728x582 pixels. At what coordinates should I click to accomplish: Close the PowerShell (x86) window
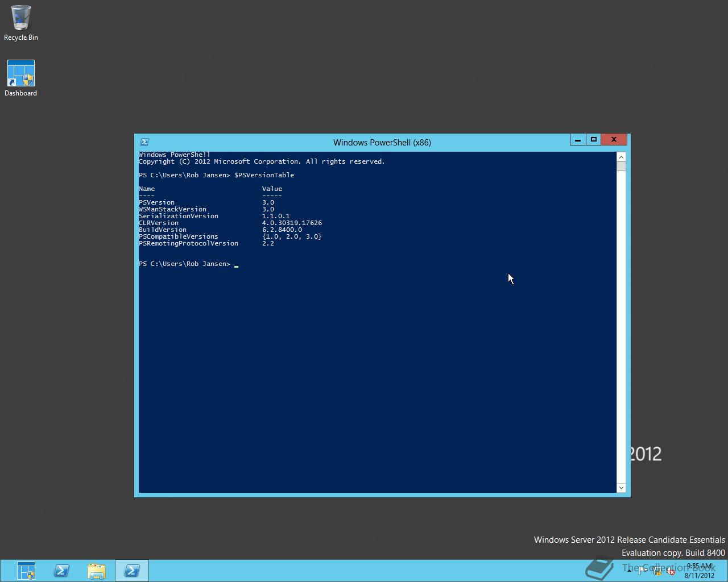pyautogui.click(x=614, y=140)
